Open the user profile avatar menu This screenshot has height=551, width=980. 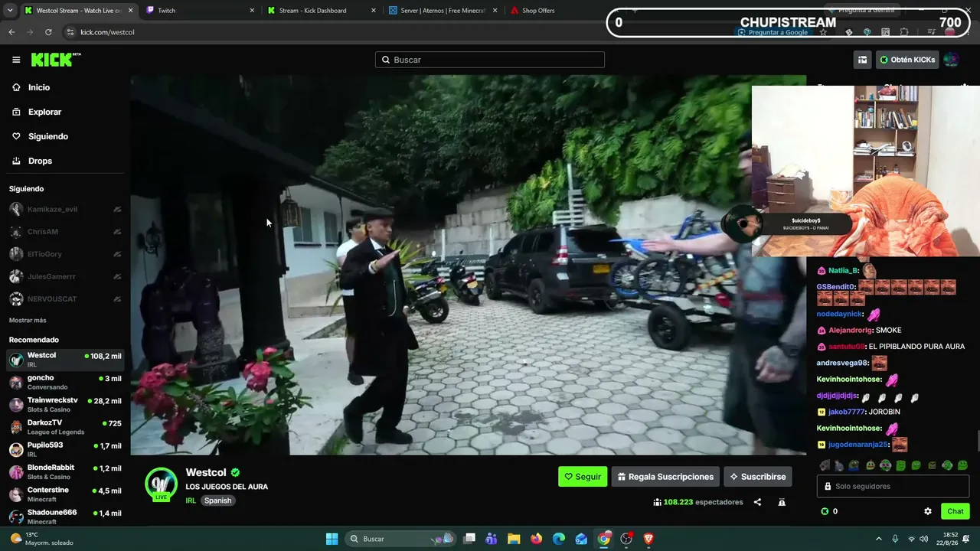951,60
